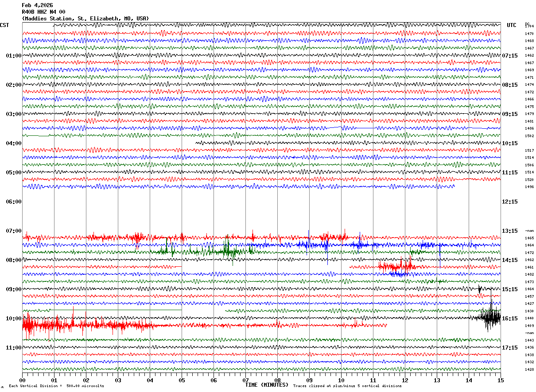The image size is (536, 392).
Task: Select the 13:15 UTC time label
Action: (x=510, y=231)
